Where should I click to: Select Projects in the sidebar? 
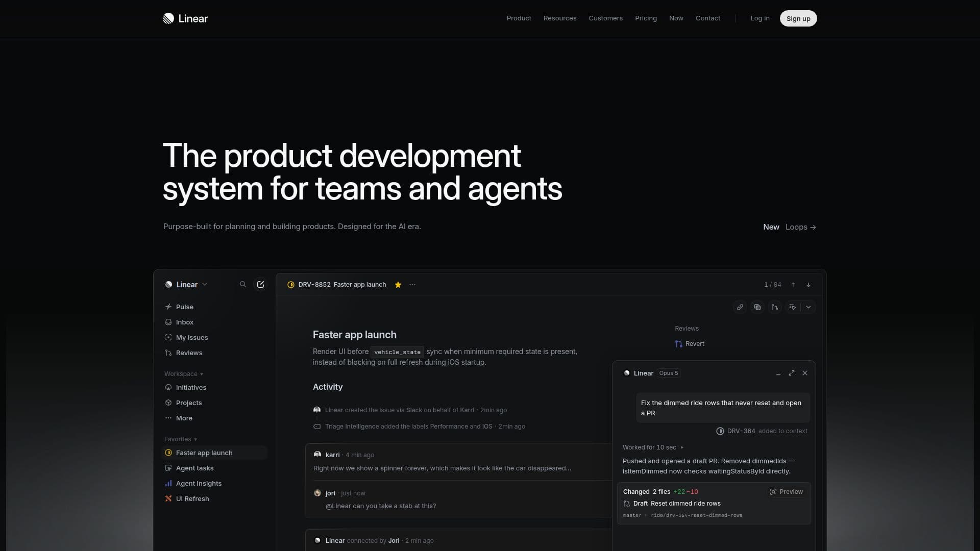215,403
